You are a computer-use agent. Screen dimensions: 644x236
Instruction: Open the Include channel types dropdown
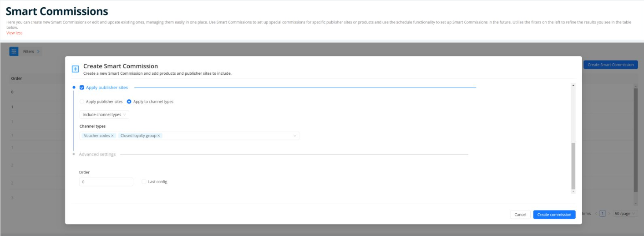point(104,115)
